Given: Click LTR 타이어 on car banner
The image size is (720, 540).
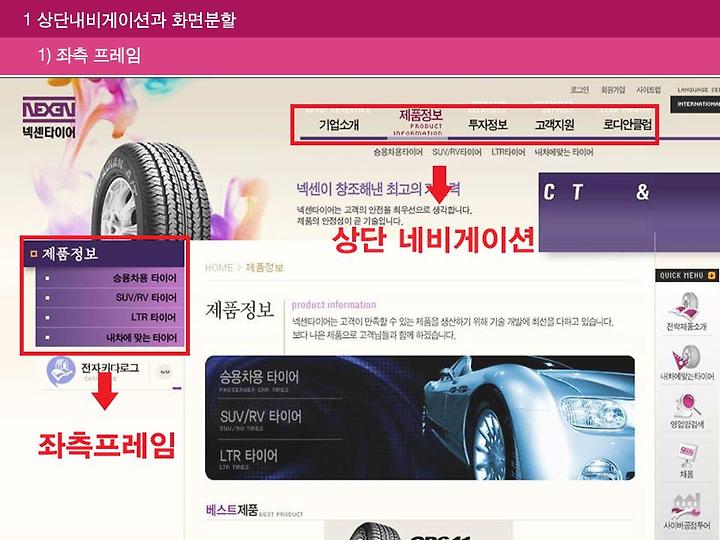Looking at the screenshot, I should 248,456.
